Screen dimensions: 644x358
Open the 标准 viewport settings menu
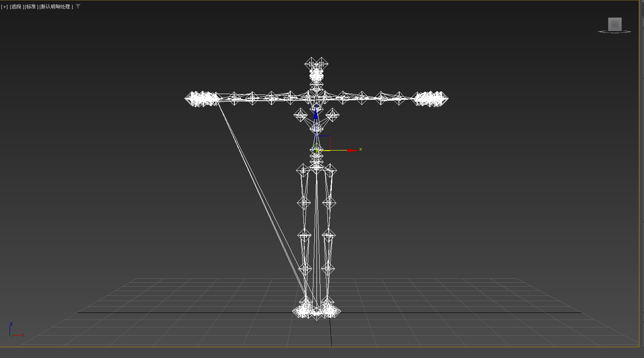31,7
